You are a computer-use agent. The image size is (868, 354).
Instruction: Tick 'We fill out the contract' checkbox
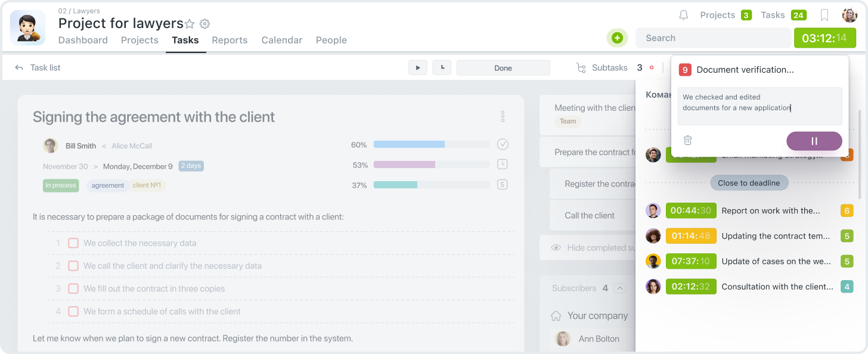[x=73, y=288]
